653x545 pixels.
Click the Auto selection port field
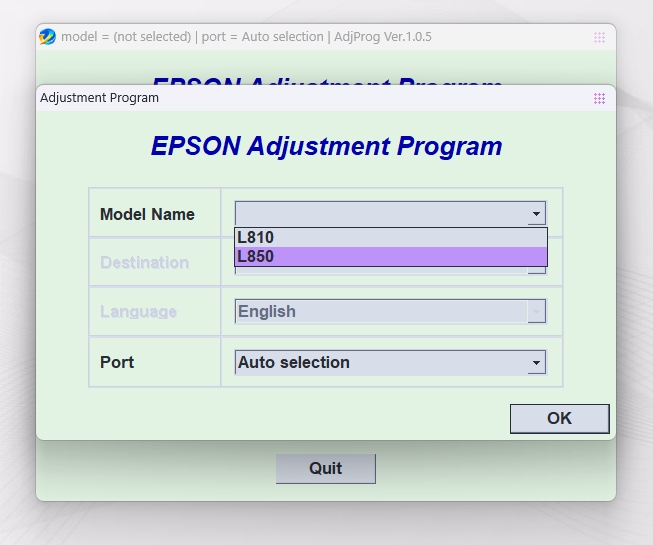(390, 363)
